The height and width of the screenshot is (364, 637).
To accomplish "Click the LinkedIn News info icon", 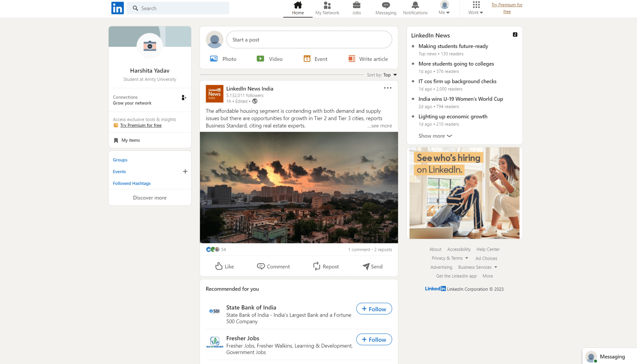I will (515, 34).
